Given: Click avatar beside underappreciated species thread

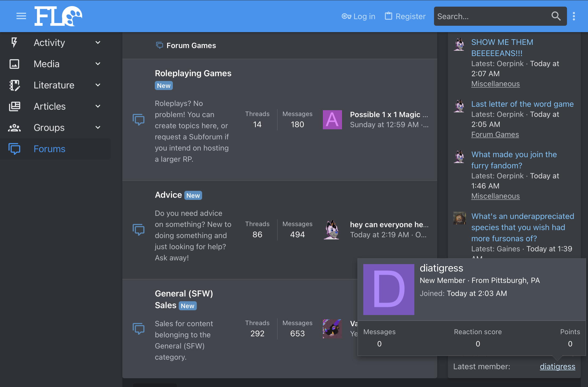Looking at the screenshot, I should [x=459, y=218].
